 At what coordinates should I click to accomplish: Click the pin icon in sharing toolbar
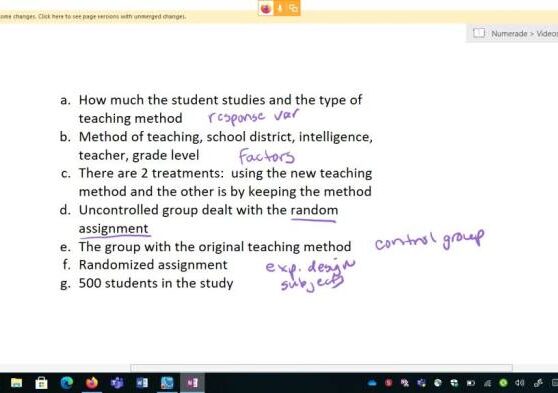[280, 8]
